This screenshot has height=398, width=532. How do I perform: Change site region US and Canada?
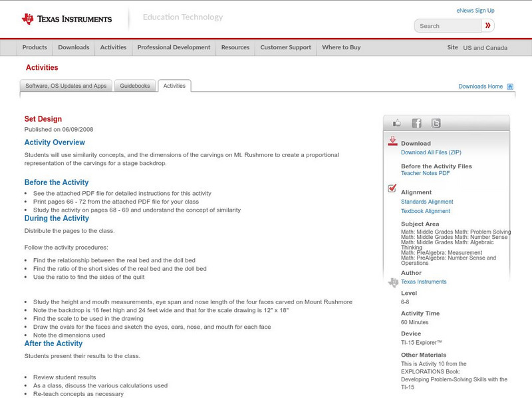tap(485, 48)
